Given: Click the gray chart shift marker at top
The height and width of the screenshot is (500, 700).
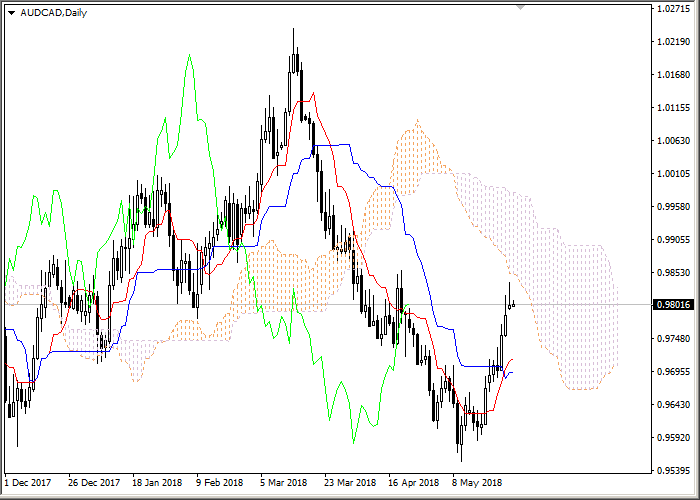Looking at the screenshot, I should [x=520, y=7].
